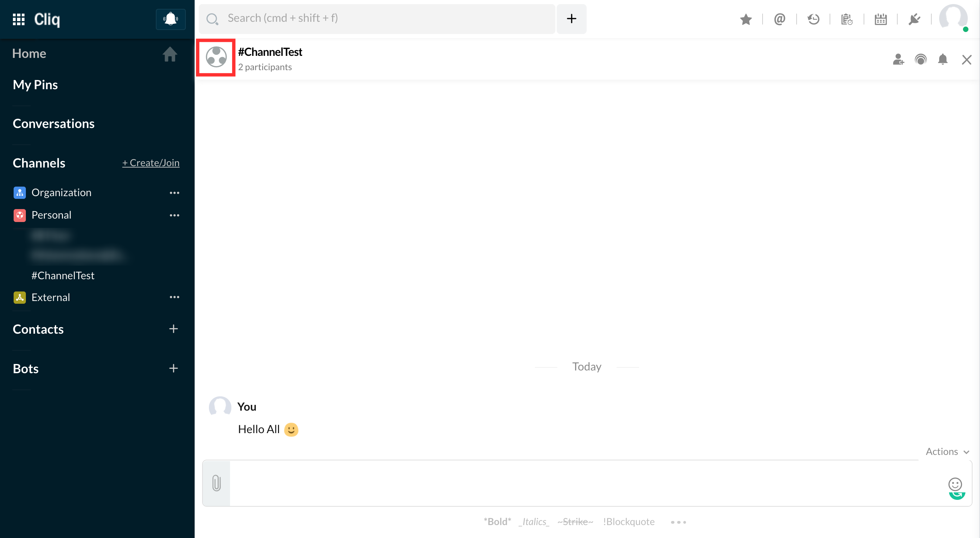The image size is (980, 538).
Task: Show more formatting options ellipsis
Action: click(x=678, y=522)
